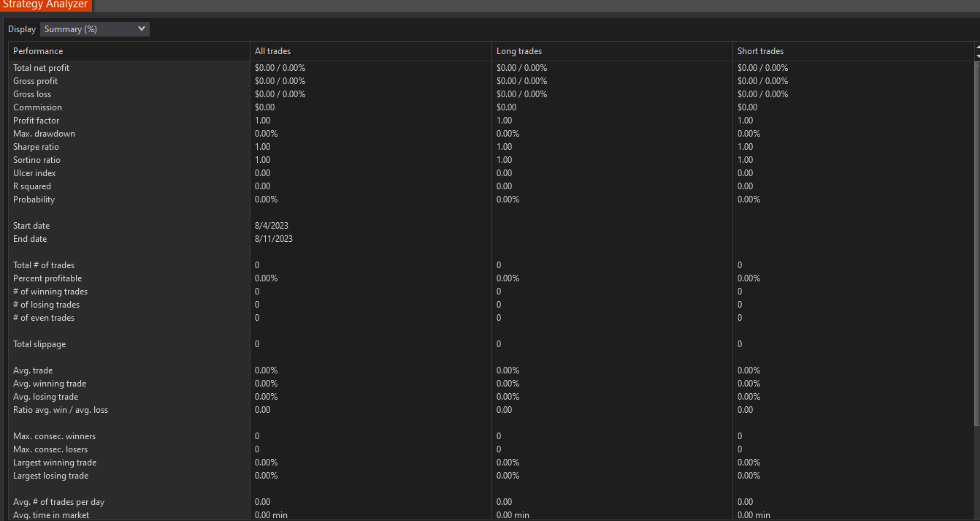Viewport: 980px width, 521px height.
Task: Select the Sharpe ratio row label
Action: click(36, 147)
